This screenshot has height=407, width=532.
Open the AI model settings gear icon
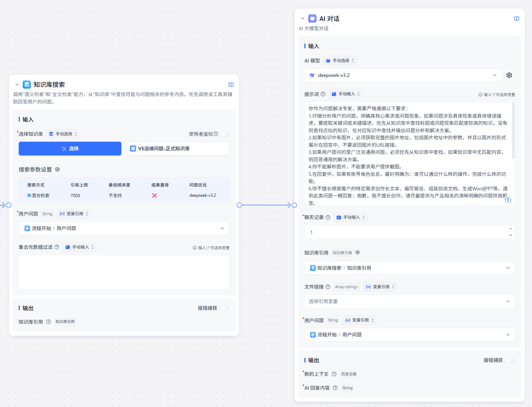pos(509,75)
